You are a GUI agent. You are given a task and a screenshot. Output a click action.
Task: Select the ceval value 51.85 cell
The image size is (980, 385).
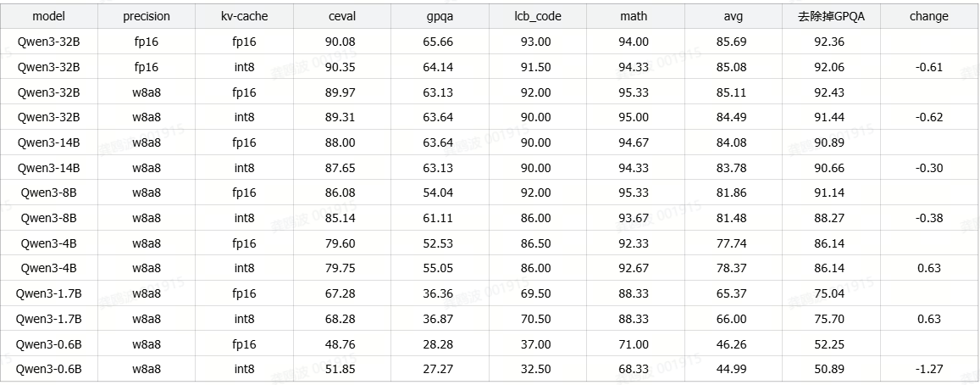341,369
